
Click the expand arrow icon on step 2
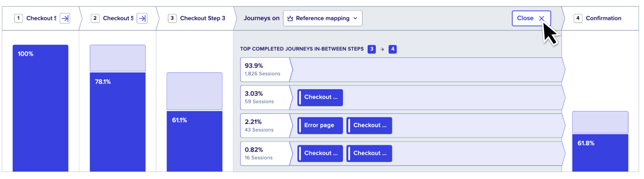point(142,18)
